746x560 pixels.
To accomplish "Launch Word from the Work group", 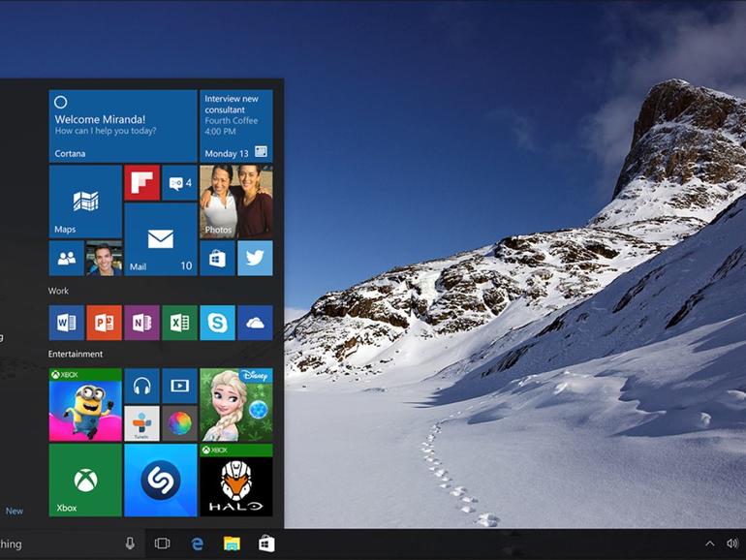I will (x=67, y=323).
